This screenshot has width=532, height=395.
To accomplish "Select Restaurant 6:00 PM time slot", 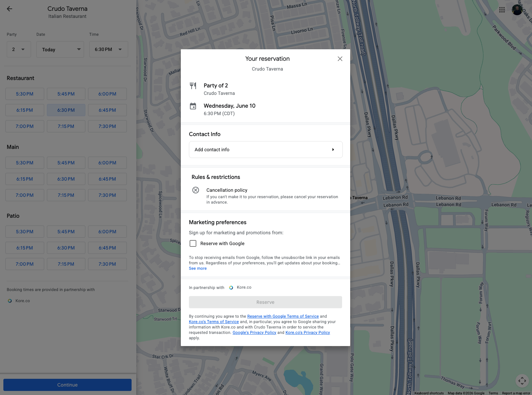I will coord(107,94).
